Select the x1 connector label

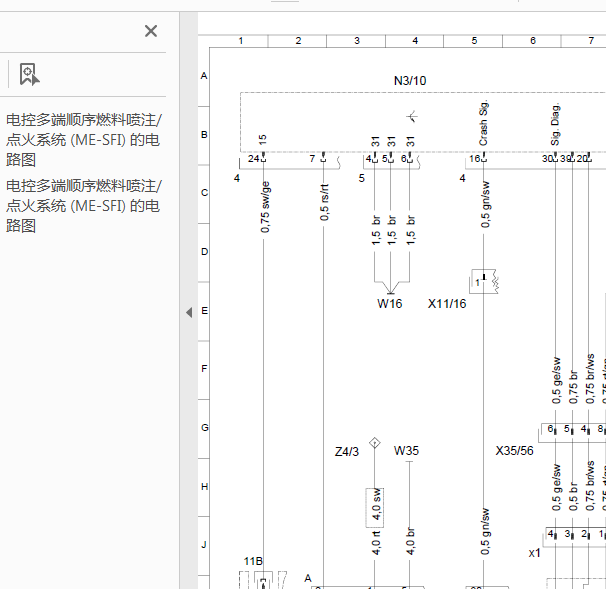point(535,553)
